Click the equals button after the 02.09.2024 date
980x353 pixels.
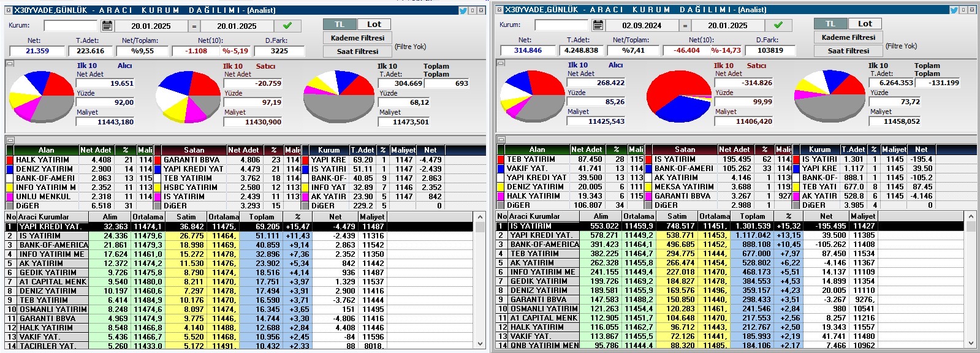coord(685,25)
